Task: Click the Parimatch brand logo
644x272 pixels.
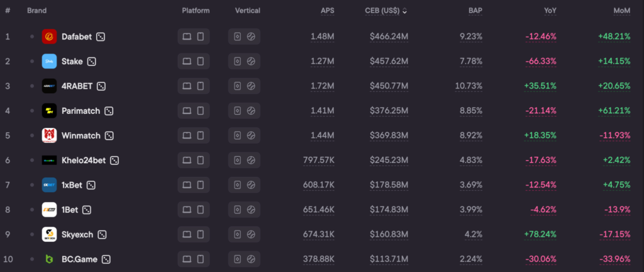Action: (49, 111)
